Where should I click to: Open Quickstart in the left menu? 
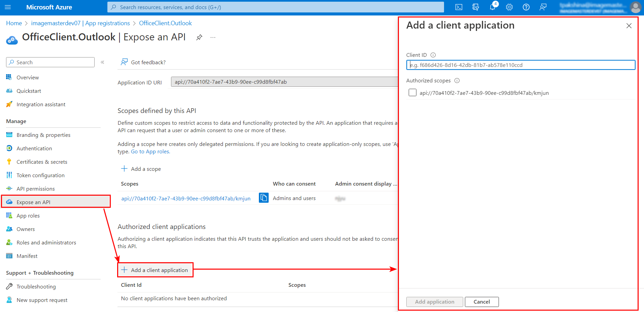[29, 91]
